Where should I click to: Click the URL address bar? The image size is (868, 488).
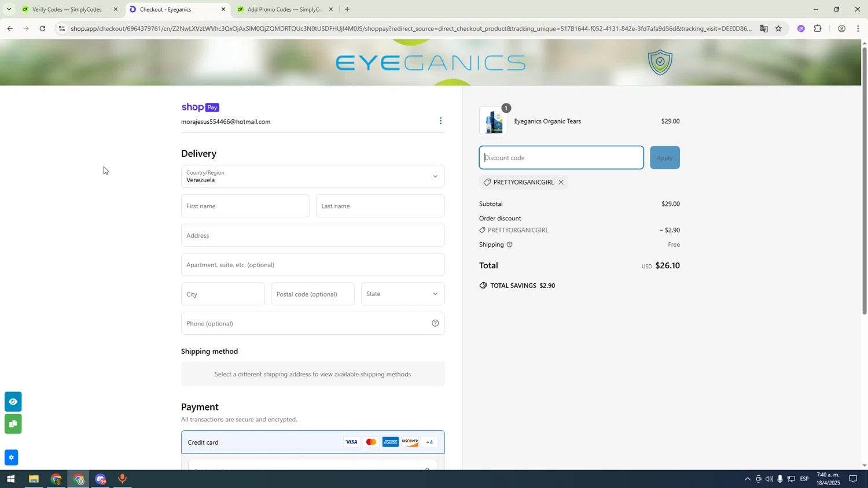point(411,28)
